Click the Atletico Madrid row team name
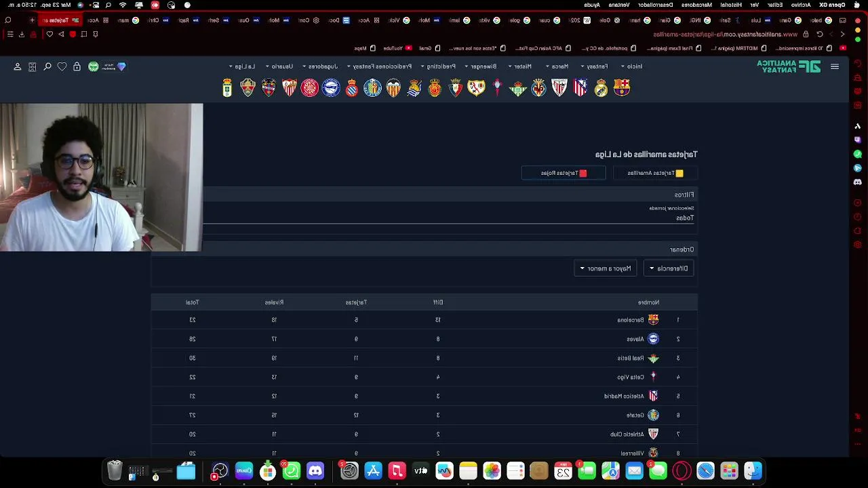The image size is (868, 488). point(624,396)
